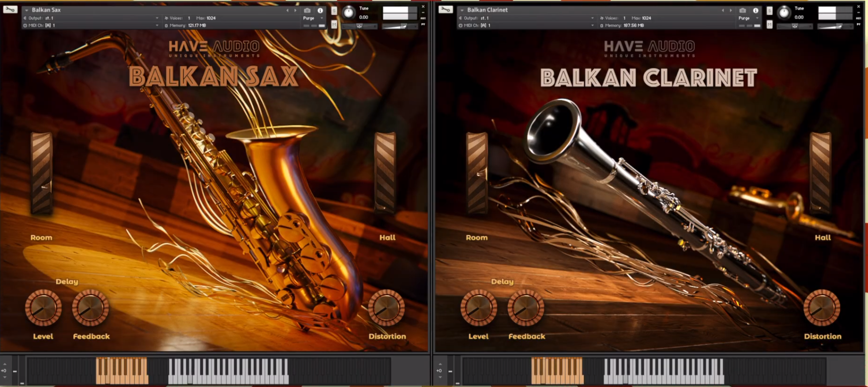
Task: Minimize Balkan Sax instrument view
Action: [x=423, y=12]
